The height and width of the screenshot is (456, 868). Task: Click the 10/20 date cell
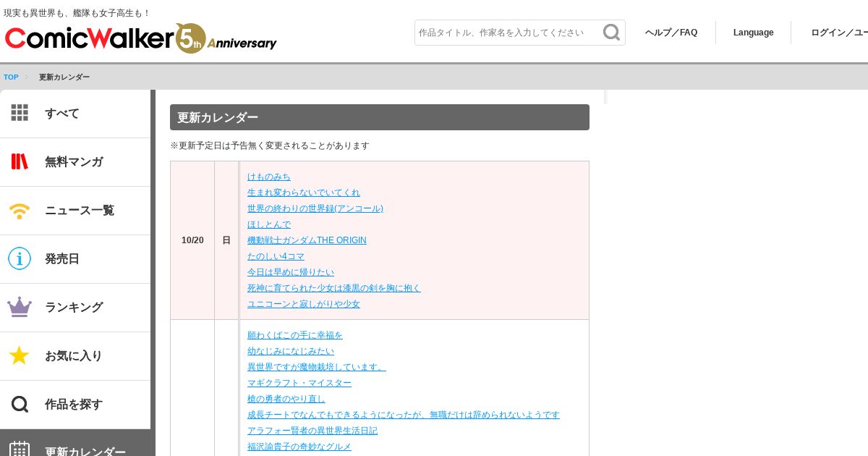pyautogui.click(x=192, y=240)
